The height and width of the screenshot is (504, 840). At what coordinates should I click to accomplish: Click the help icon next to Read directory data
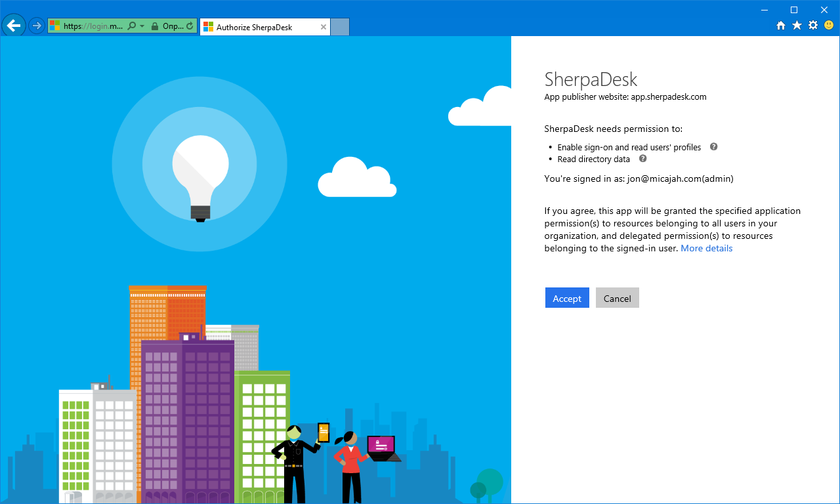642,159
